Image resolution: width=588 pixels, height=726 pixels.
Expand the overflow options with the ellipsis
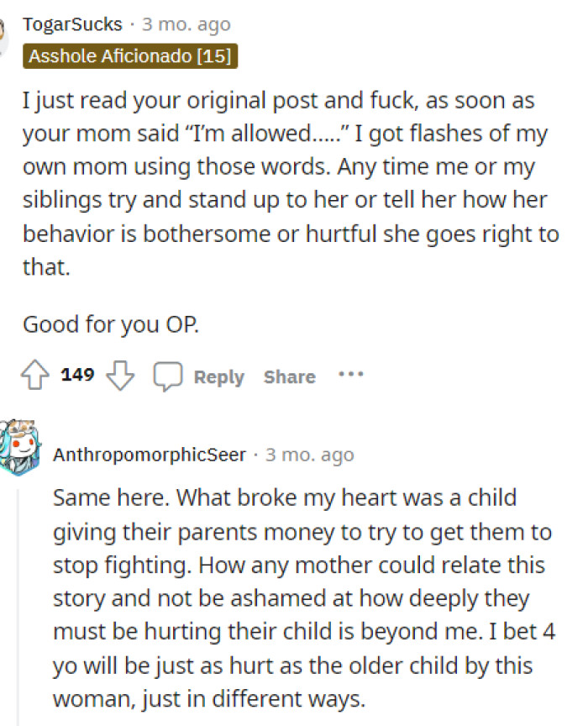pos(351,375)
